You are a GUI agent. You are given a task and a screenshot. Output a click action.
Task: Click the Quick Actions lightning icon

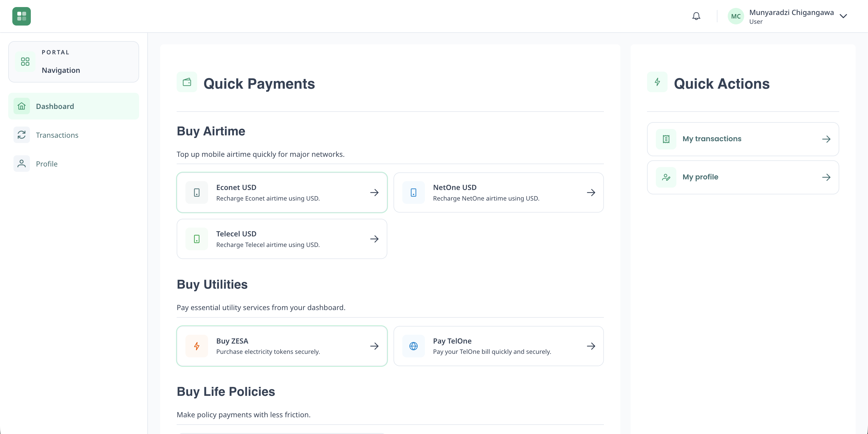(x=657, y=82)
